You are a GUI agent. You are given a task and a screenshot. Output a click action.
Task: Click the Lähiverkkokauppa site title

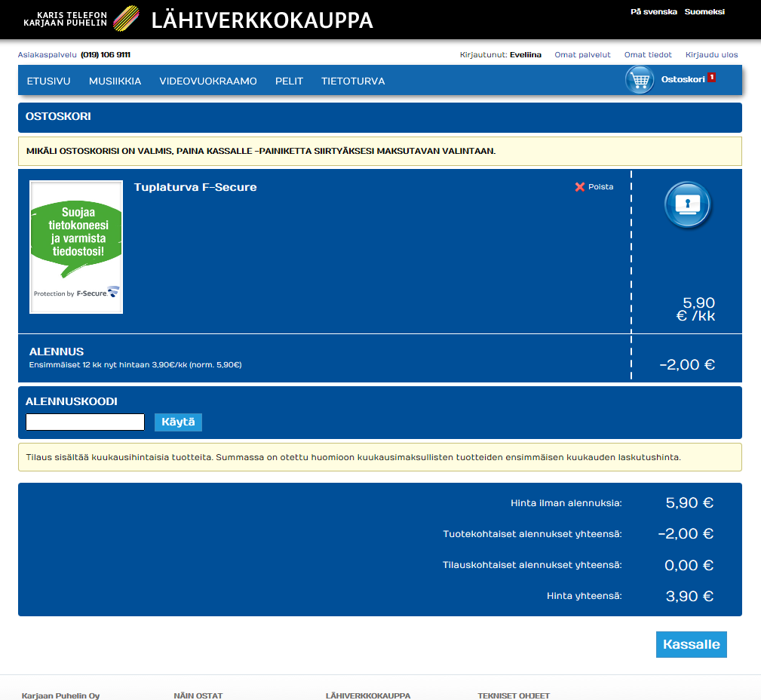tap(262, 20)
